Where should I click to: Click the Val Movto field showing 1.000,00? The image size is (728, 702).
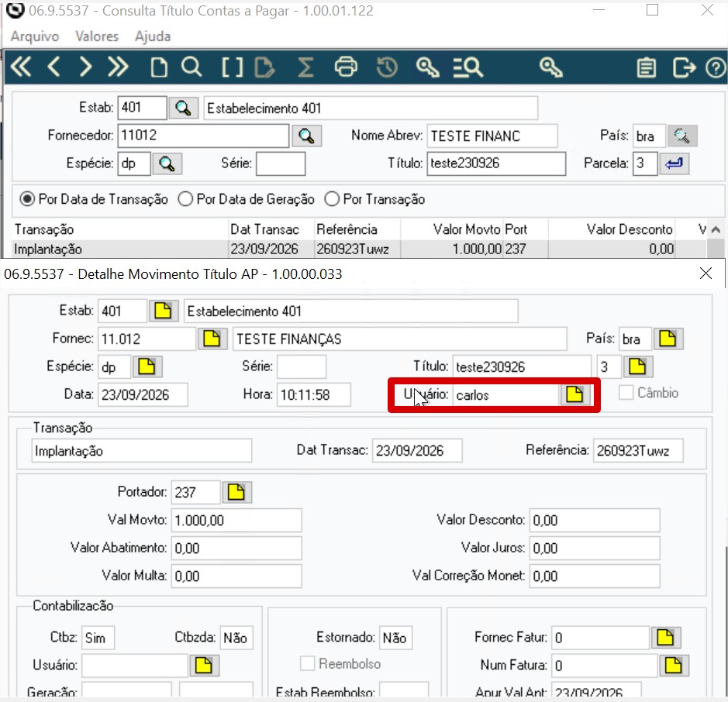pyautogui.click(x=236, y=520)
